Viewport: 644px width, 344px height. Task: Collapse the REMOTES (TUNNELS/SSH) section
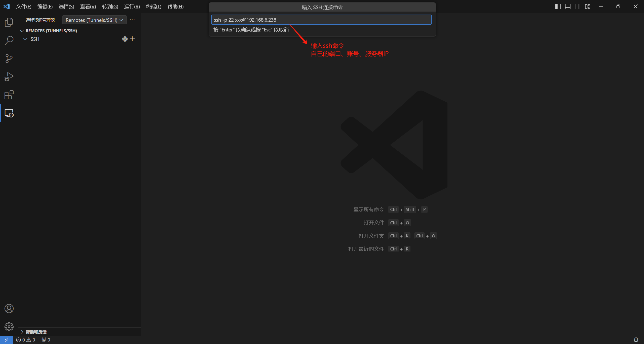[22, 31]
